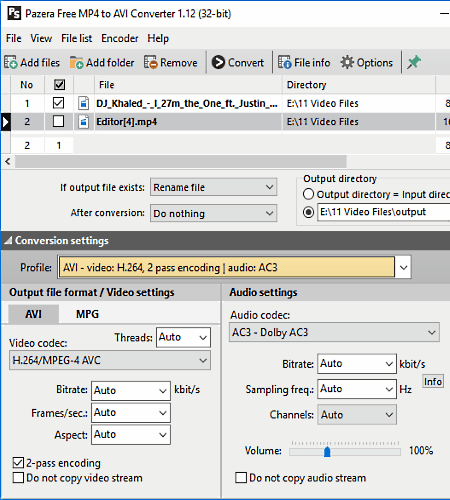Screen dimensions: 450x500
Task: Disable the 2-pass encoding checkbox
Action: tap(18, 463)
